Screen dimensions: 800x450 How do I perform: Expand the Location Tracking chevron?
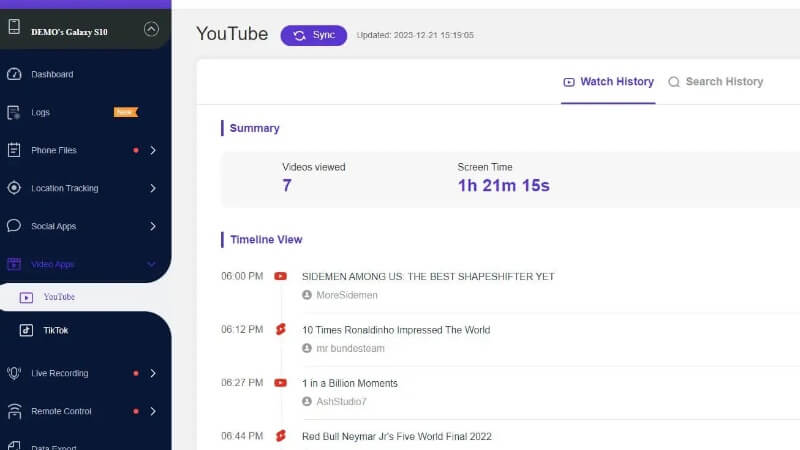tap(153, 188)
